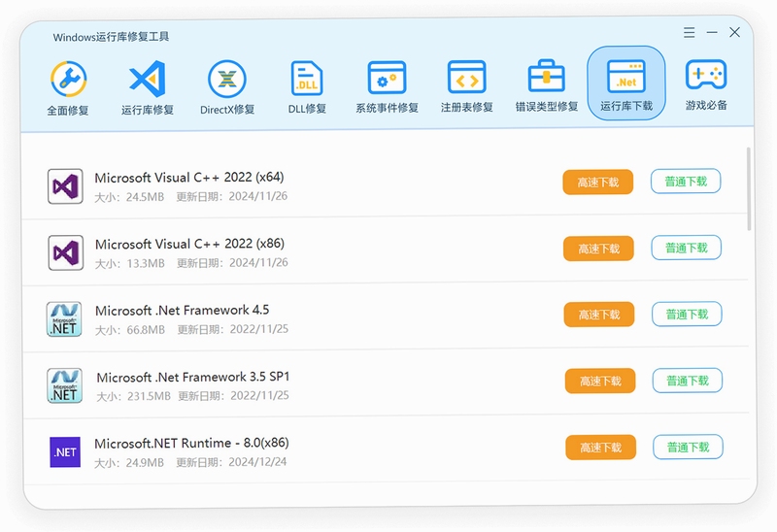
Task: Close the Windows运行库修复工具 window
Action: coord(735,32)
